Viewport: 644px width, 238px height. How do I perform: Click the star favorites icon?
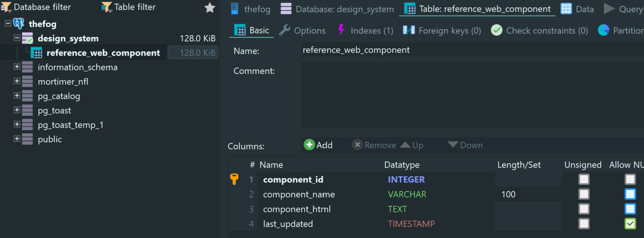tap(210, 7)
